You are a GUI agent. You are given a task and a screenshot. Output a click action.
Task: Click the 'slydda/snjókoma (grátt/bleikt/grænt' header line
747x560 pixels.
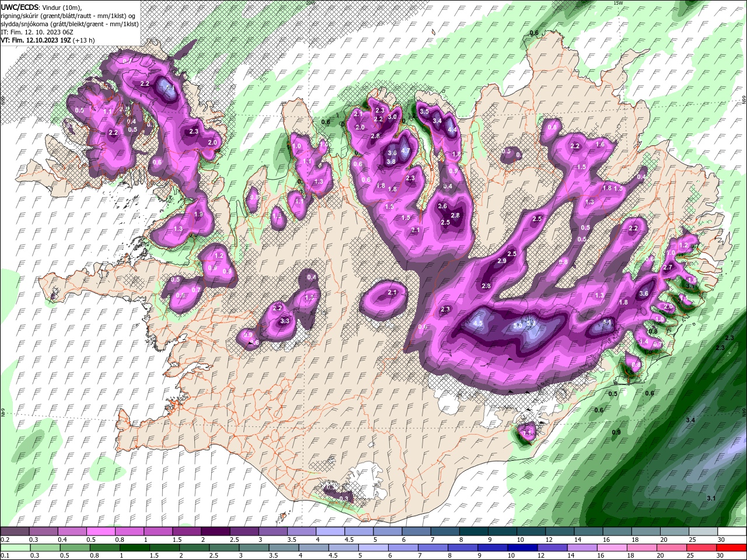[x=69, y=23]
